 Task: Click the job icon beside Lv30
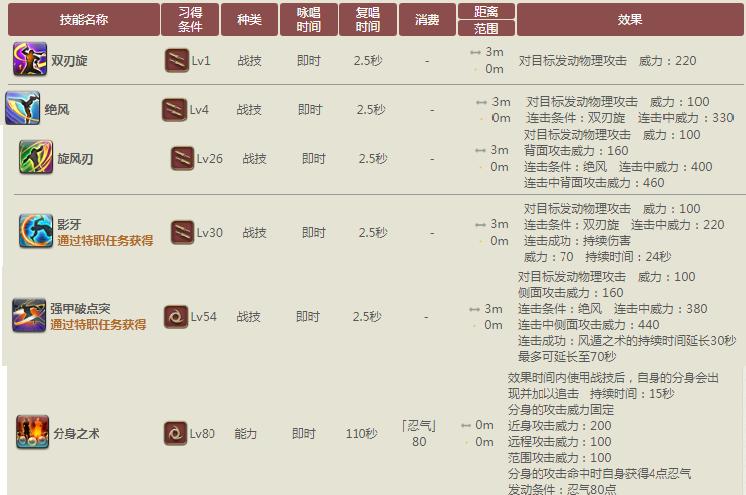183,232
